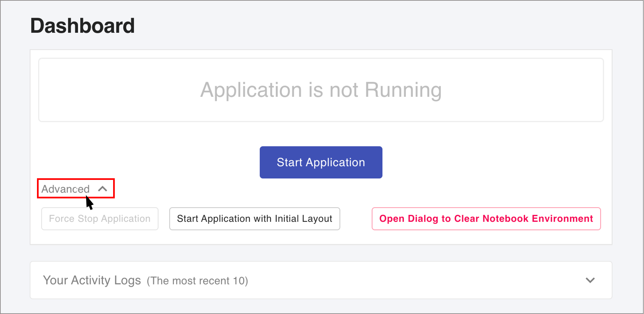
Task: Open Dialog to Clear Notebook Environment
Action: 486,219
